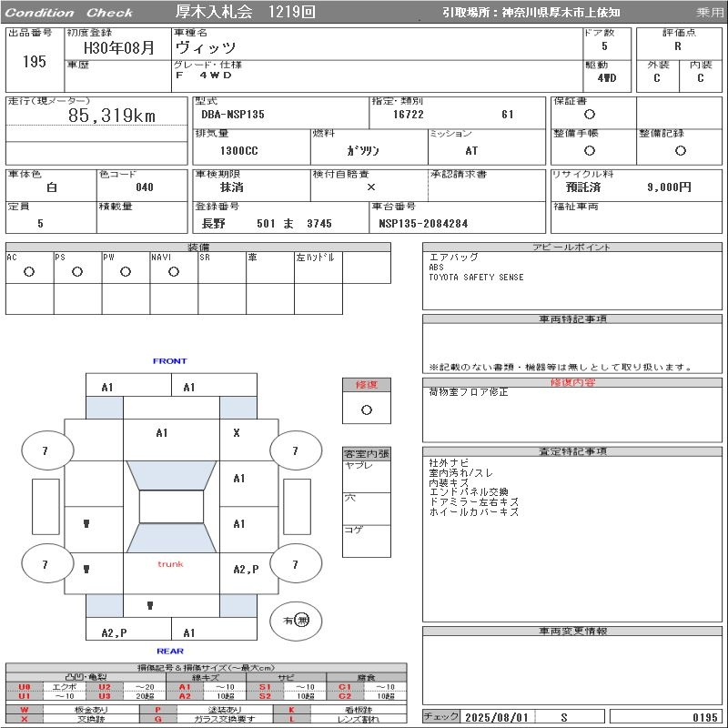Select recycle status 預託済
728x728 pixels.
pyautogui.click(x=583, y=187)
